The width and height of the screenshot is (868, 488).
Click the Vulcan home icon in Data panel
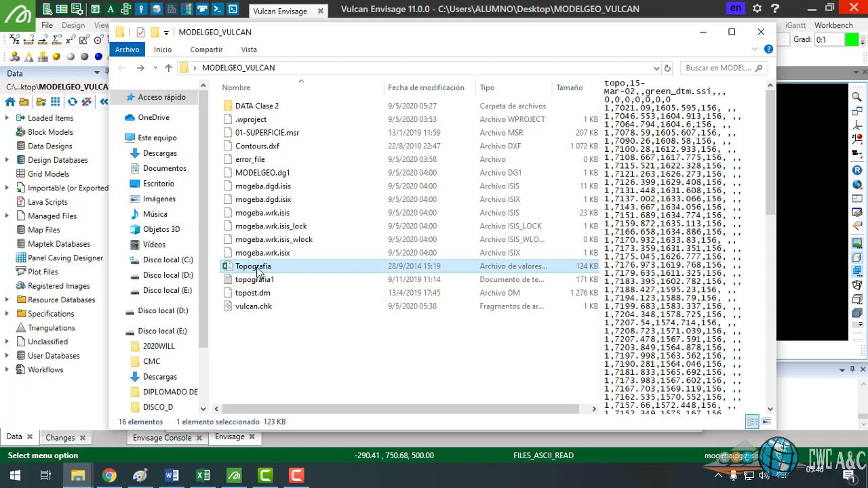pos(10,102)
